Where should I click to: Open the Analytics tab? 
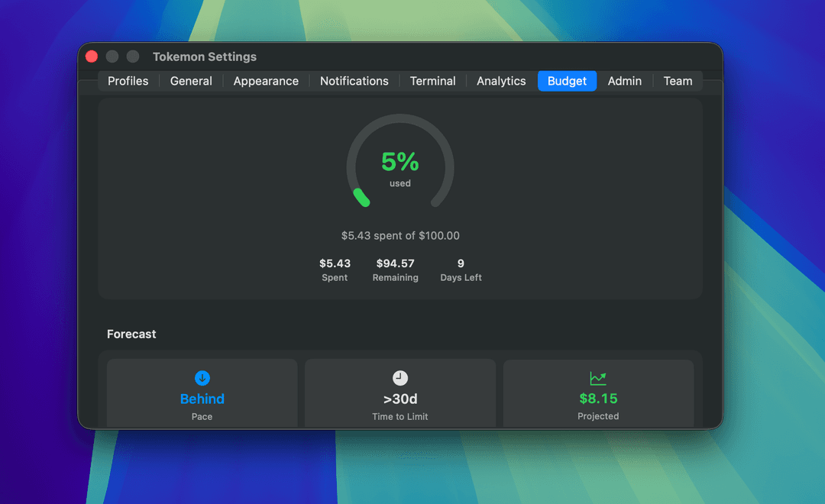pyautogui.click(x=500, y=80)
